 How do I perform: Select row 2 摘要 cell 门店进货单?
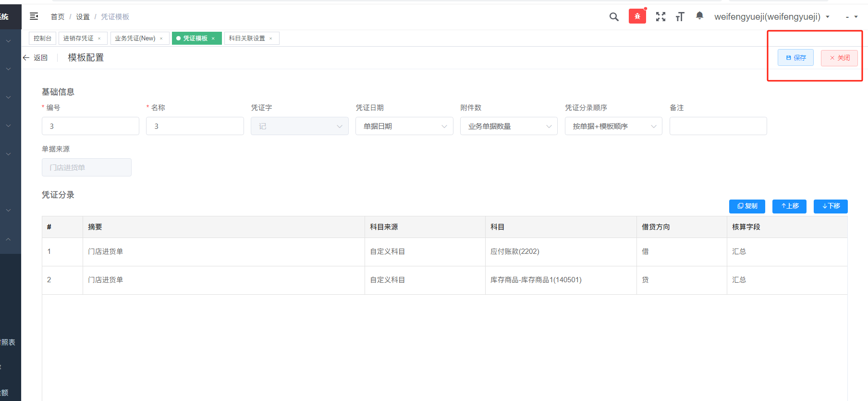224,280
